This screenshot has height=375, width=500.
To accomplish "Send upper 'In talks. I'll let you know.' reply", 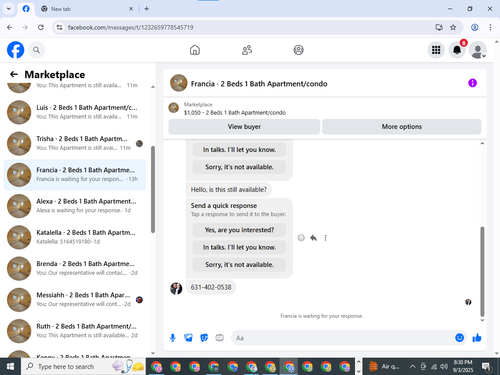I will [239, 150].
